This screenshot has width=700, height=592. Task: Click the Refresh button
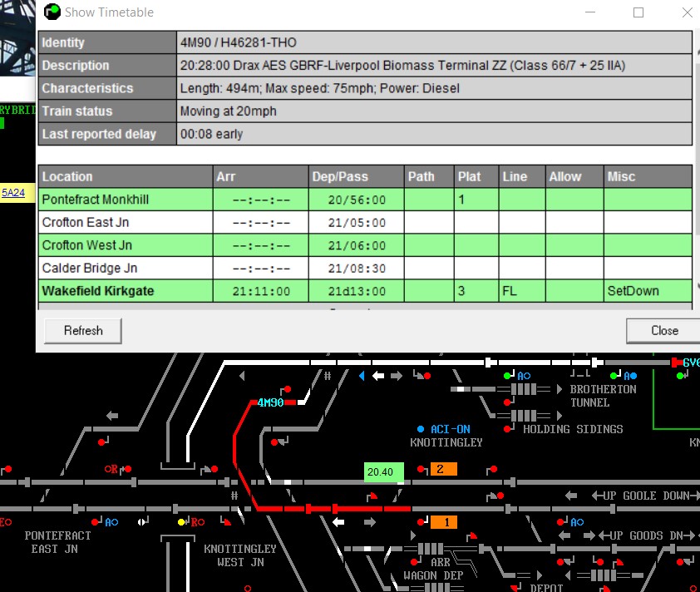pos(83,331)
